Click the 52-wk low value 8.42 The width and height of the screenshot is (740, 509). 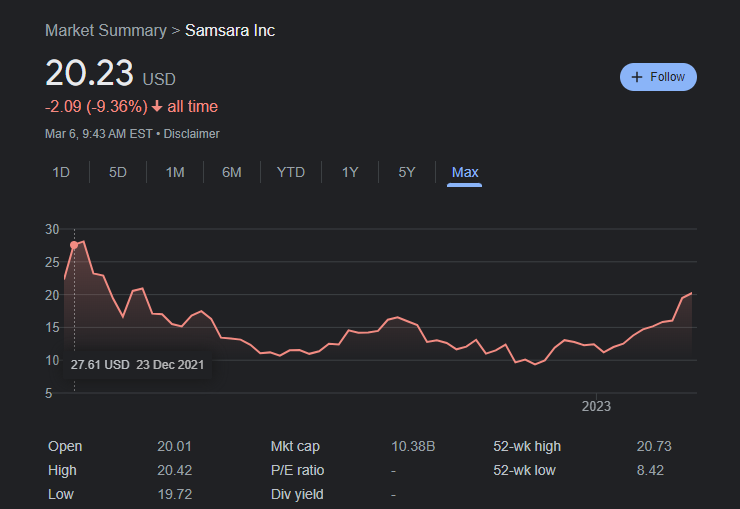650,470
